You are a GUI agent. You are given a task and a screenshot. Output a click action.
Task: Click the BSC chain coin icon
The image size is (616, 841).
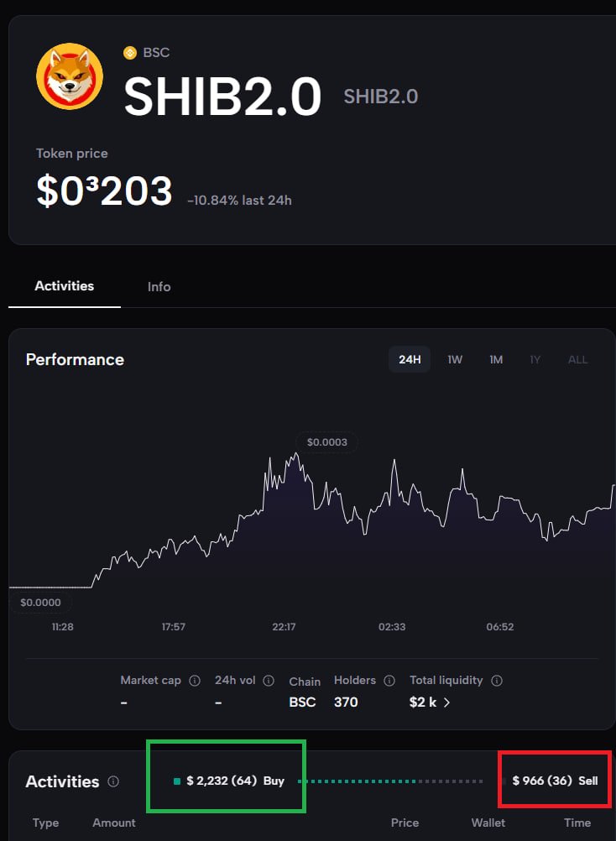click(x=130, y=53)
